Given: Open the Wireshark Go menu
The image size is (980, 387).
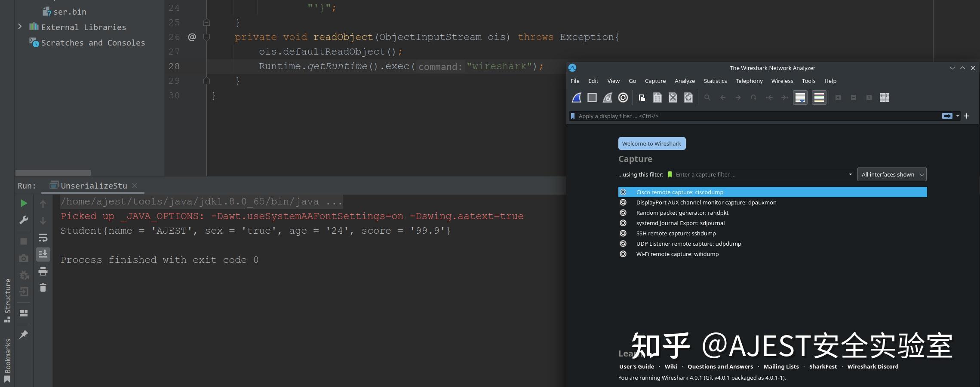Looking at the screenshot, I should [633, 81].
